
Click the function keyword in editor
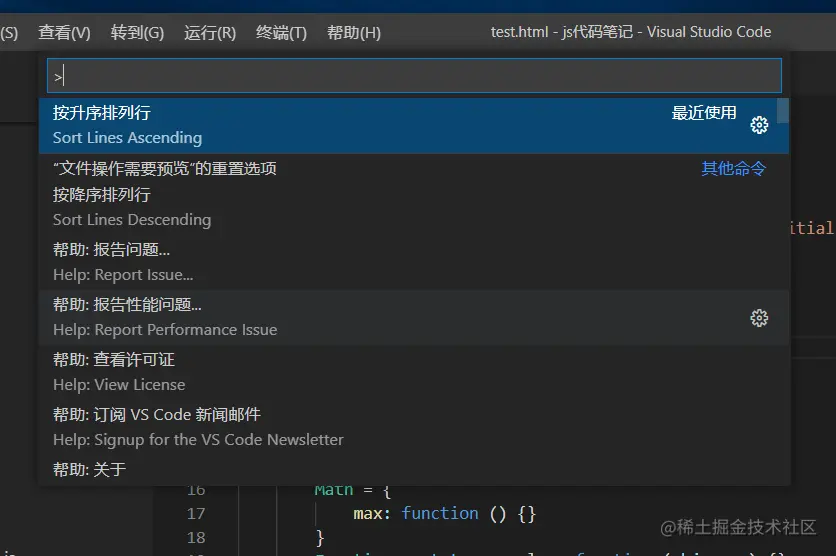[x=440, y=513]
